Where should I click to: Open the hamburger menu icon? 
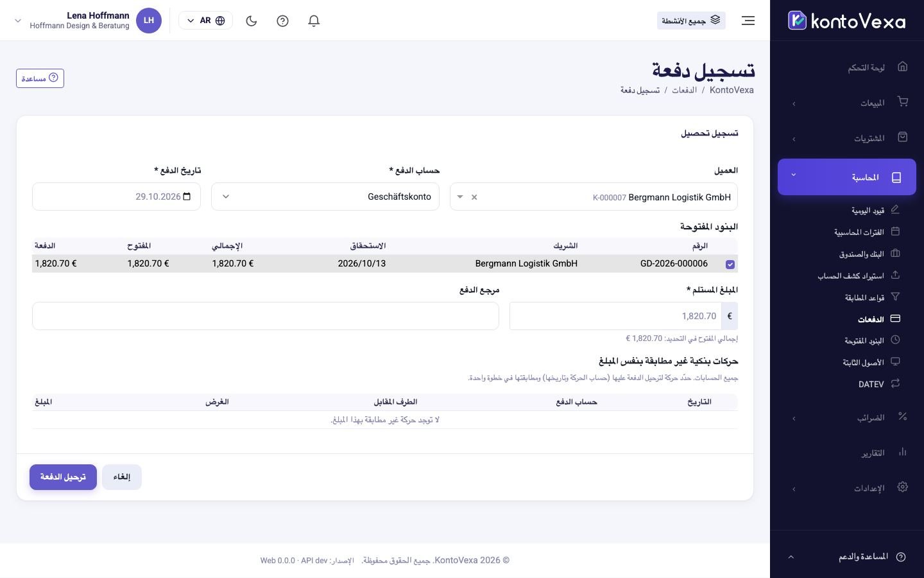(x=748, y=21)
